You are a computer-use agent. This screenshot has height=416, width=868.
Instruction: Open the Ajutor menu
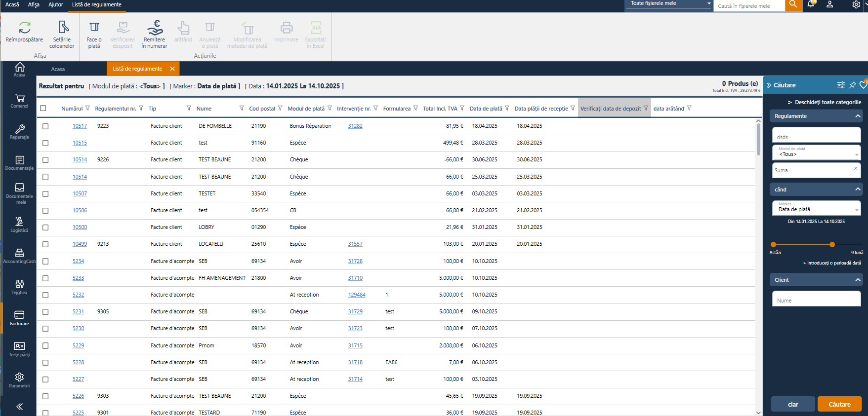pyautogui.click(x=56, y=4)
